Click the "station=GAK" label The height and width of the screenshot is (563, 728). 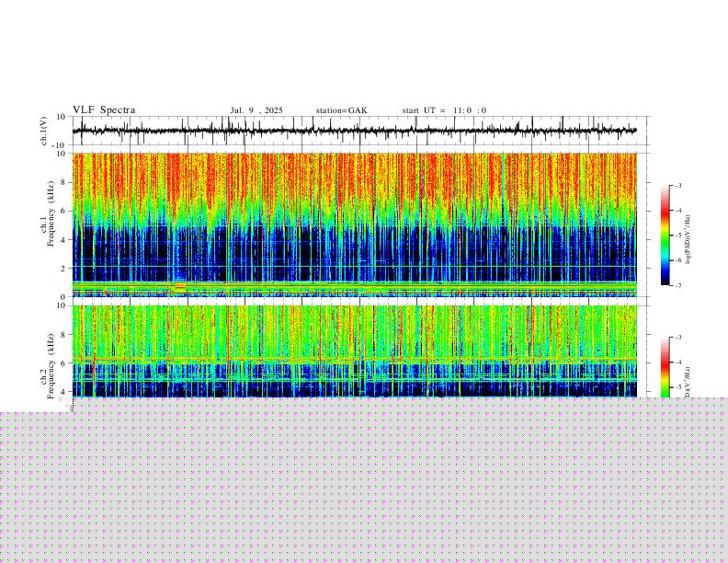tap(341, 110)
